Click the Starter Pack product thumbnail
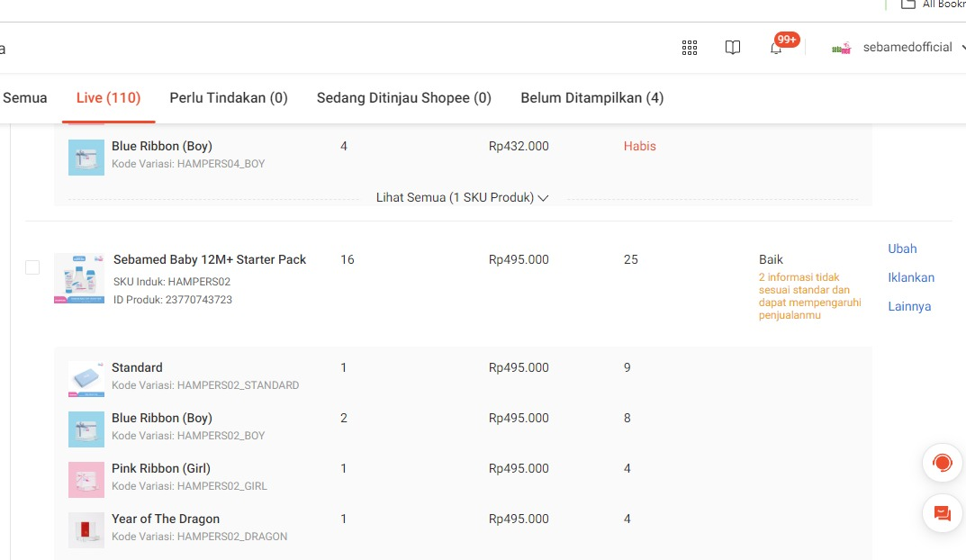The image size is (966, 560). tap(79, 278)
